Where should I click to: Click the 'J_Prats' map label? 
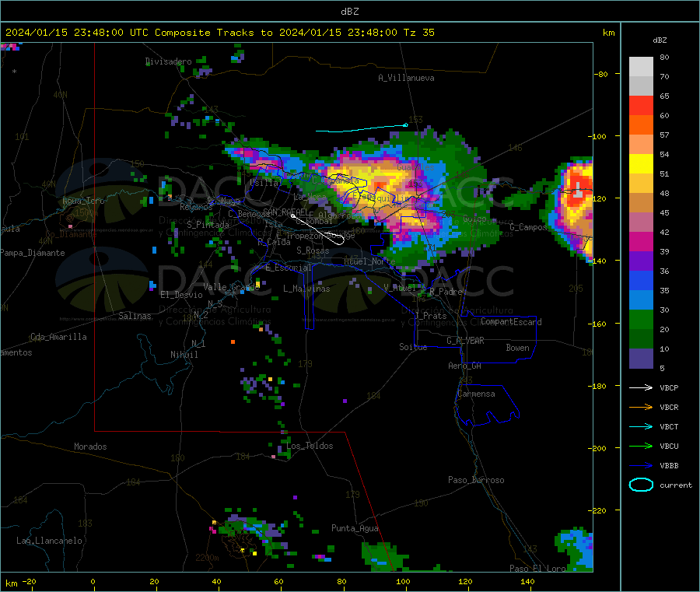430,316
